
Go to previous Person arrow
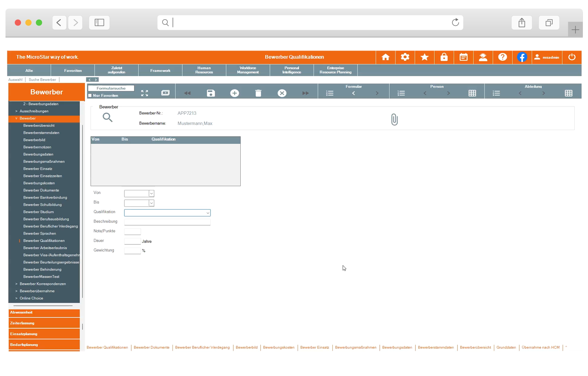pos(425,93)
